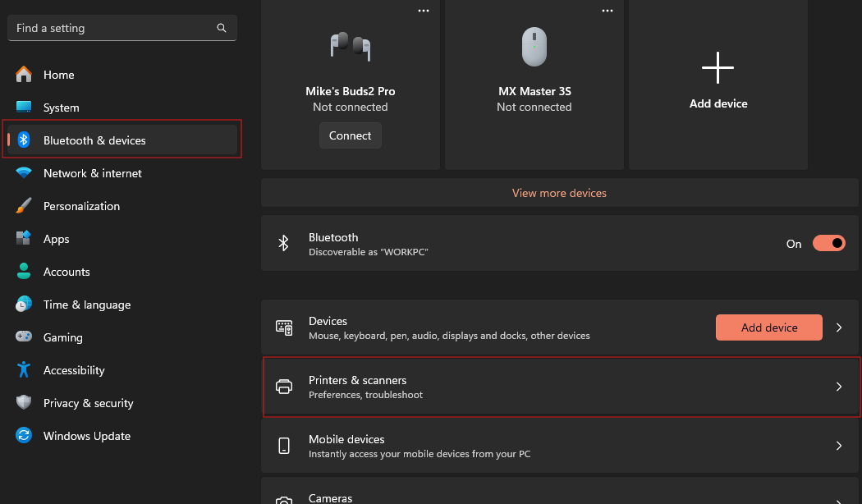Click 'Discoverable as "WORKPC"' text

pos(369,252)
